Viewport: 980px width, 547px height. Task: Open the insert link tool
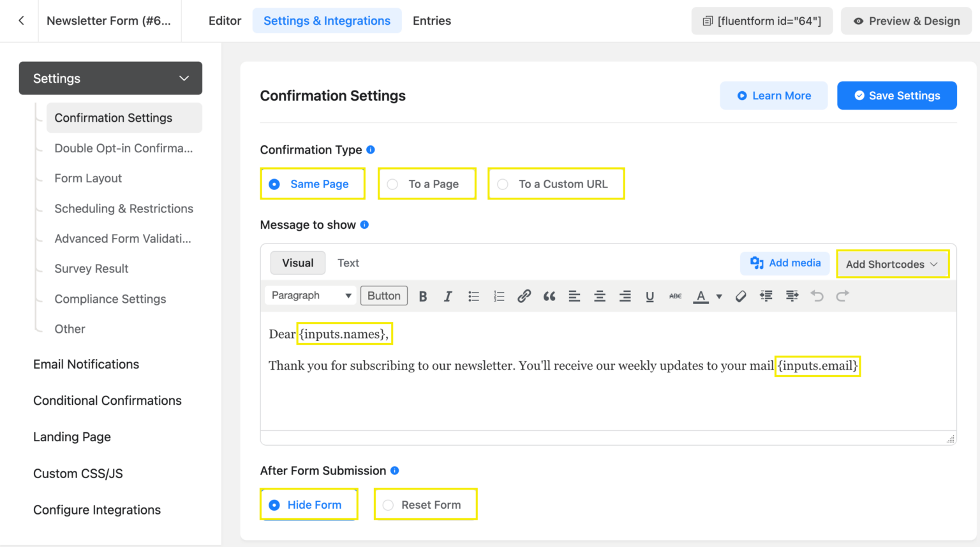click(x=524, y=295)
